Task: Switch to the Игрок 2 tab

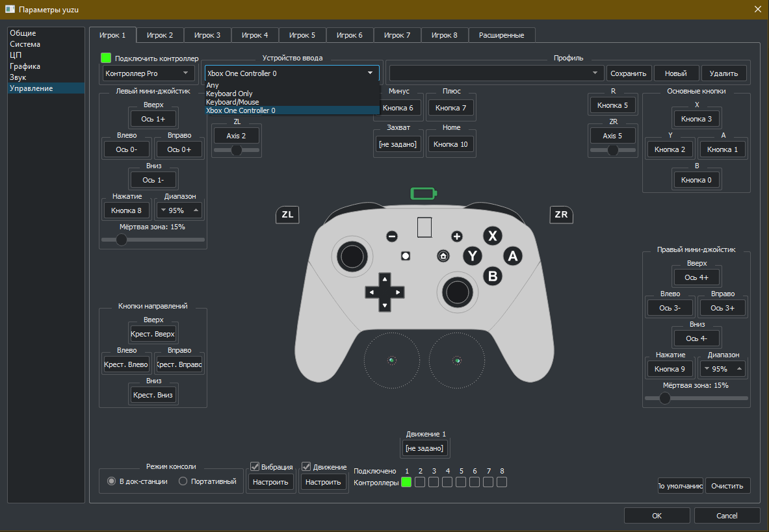Action: (160, 35)
